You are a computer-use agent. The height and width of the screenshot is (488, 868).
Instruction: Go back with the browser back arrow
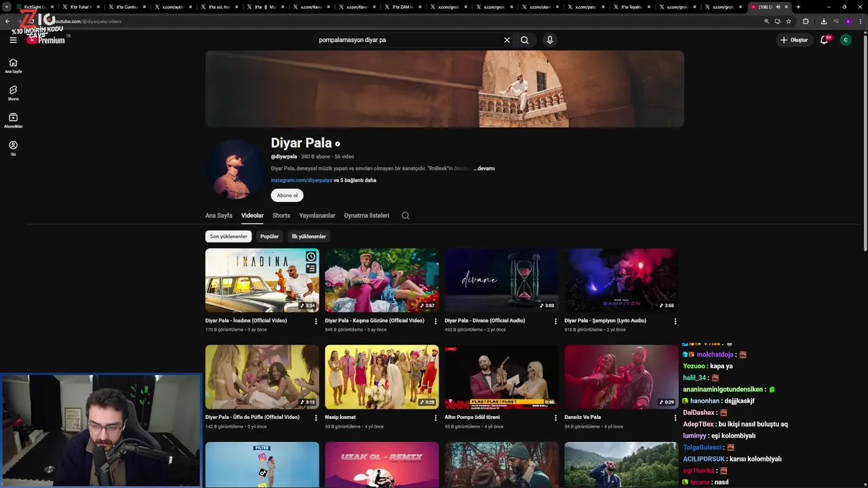[7, 21]
